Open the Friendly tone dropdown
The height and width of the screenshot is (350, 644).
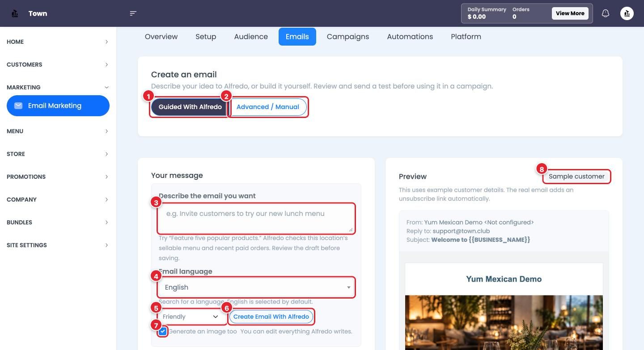click(191, 316)
